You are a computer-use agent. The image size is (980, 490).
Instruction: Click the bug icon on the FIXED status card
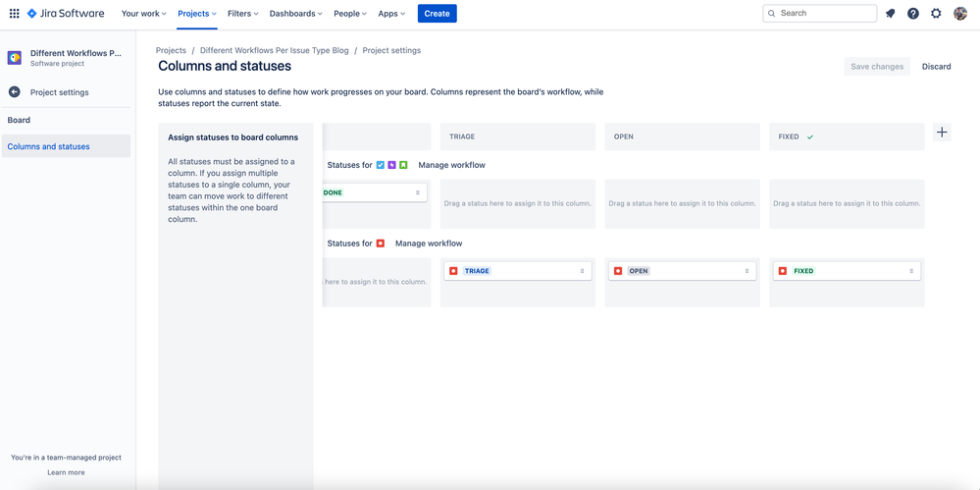tap(783, 271)
